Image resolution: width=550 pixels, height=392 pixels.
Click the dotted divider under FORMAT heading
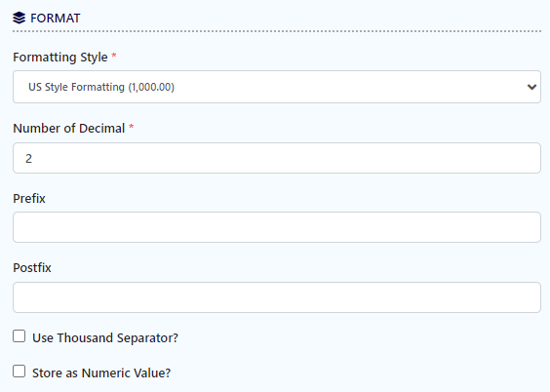pos(277,31)
